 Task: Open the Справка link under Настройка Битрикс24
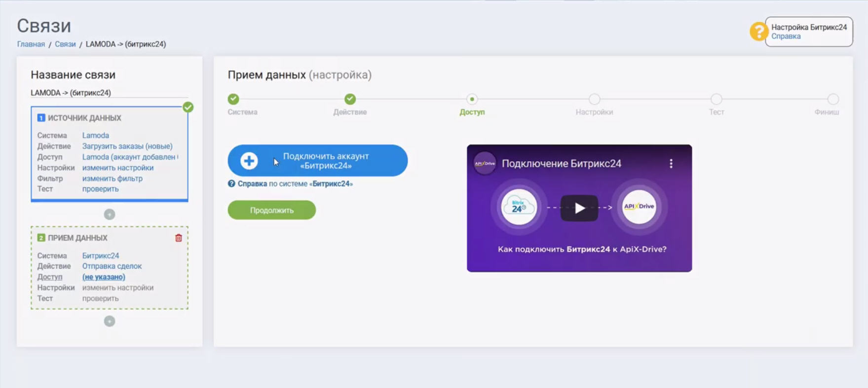point(786,36)
